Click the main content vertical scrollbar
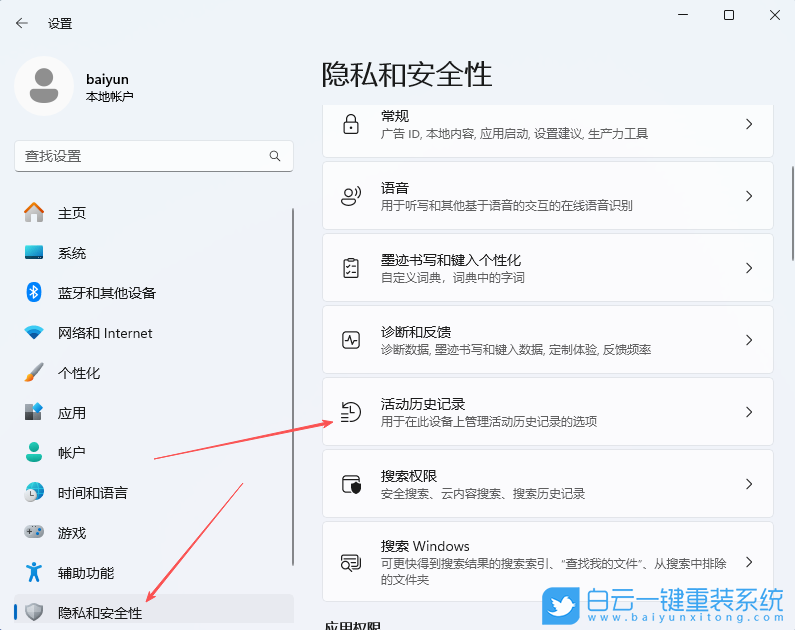795x630 pixels. 792,213
